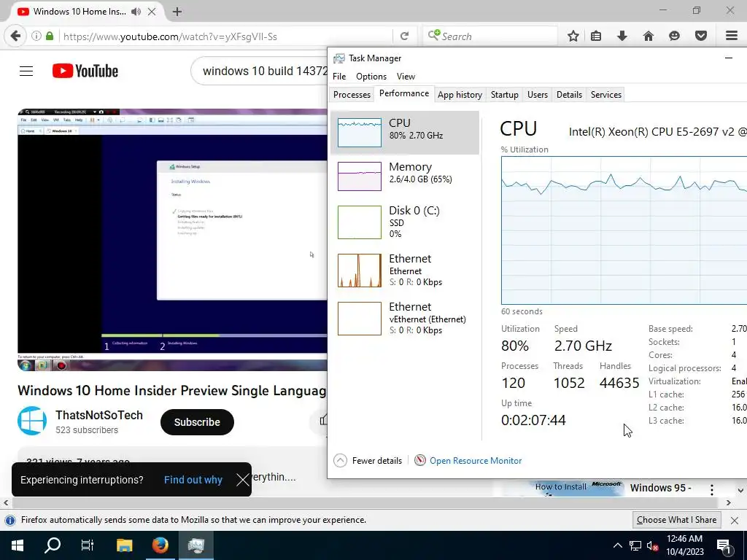This screenshot has height=560, width=747.
Task: Open Task Manager File menu
Action: coord(339,76)
